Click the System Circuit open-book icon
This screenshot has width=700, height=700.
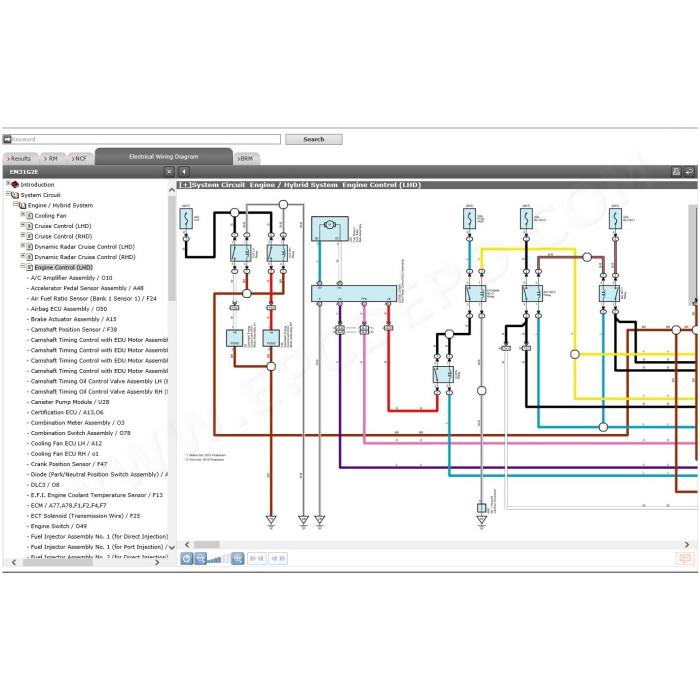click(x=15, y=195)
